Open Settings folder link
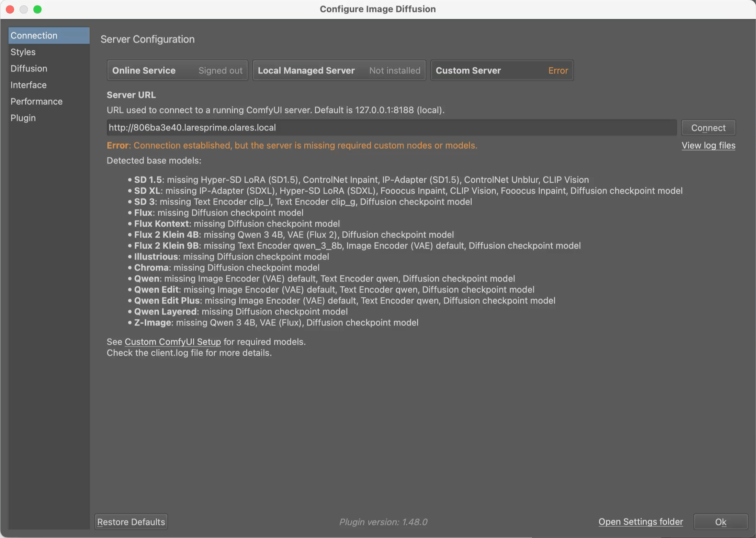This screenshot has height=538, width=756. 640,522
